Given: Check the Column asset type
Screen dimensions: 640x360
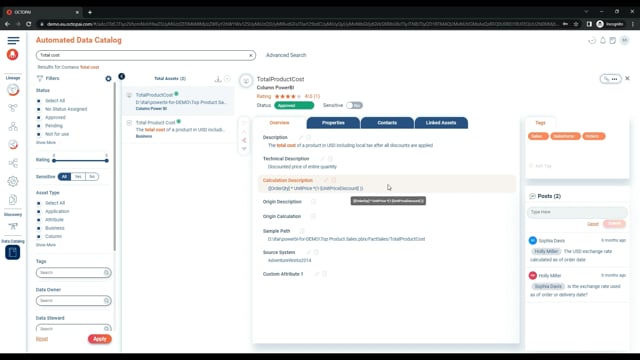Looking at the screenshot, I should pos(39,236).
